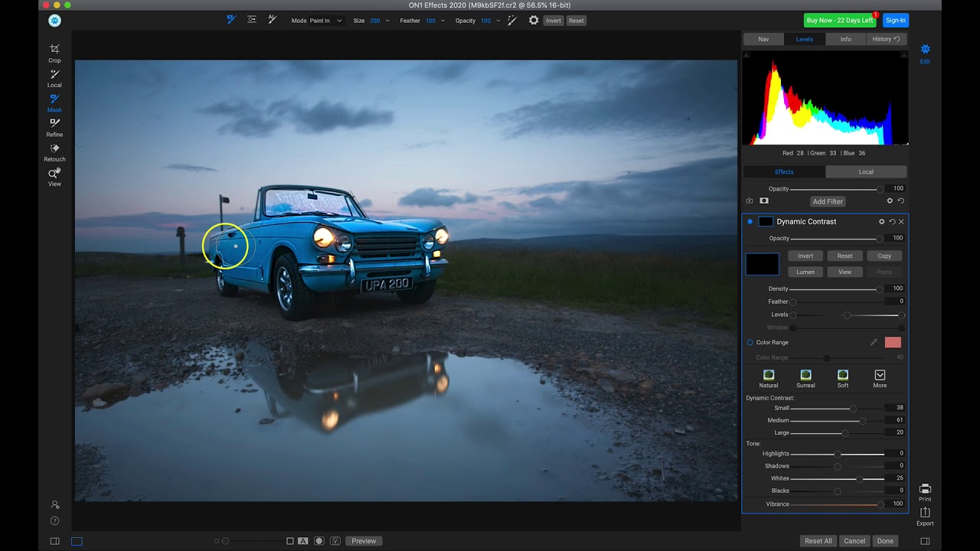Enable the Color Range option

(749, 342)
